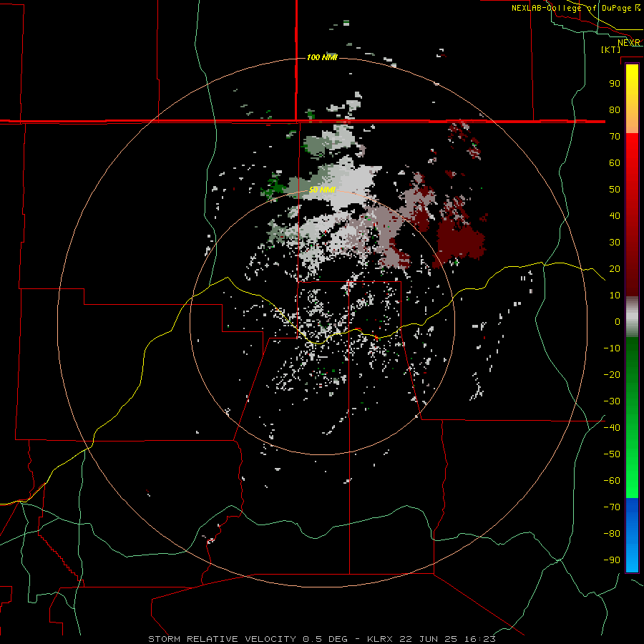Select the -80 scale value
This screenshot has width=644, height=644.
coord(612,534)
